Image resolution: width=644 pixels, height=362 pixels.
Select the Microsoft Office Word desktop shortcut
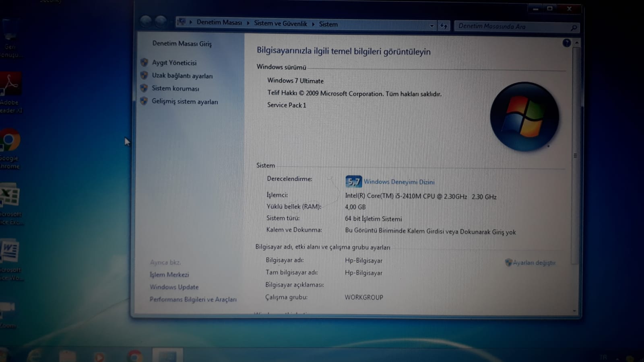(x=11, y=260)
